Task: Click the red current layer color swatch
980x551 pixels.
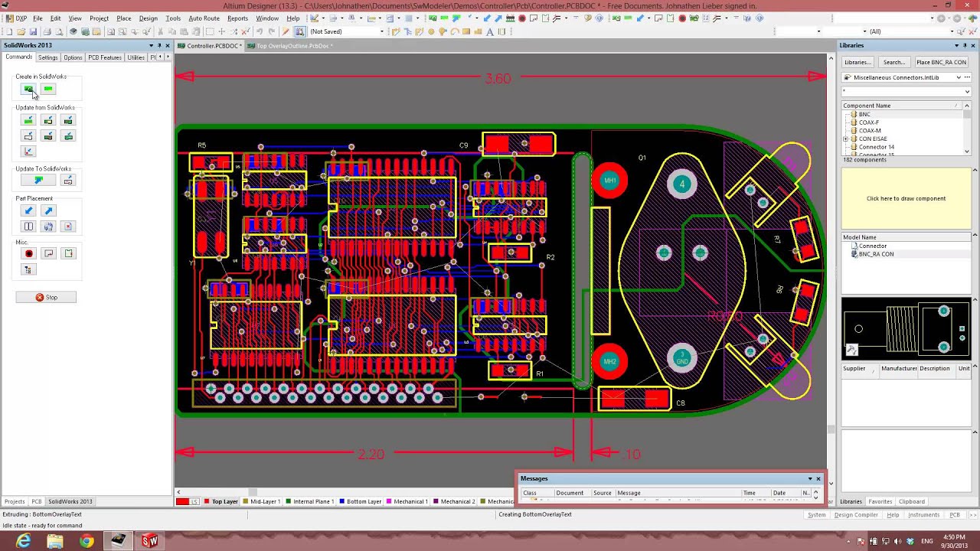Action: click(182, 501)
